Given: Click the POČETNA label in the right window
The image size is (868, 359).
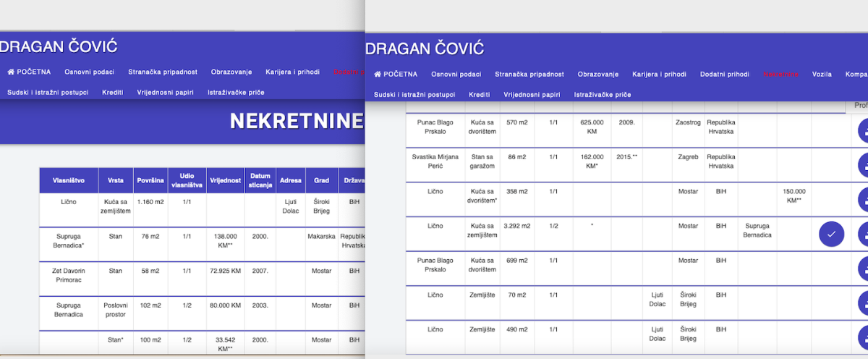Looking at the screenshot, I should pyautogui.click(x=401, y=74).
